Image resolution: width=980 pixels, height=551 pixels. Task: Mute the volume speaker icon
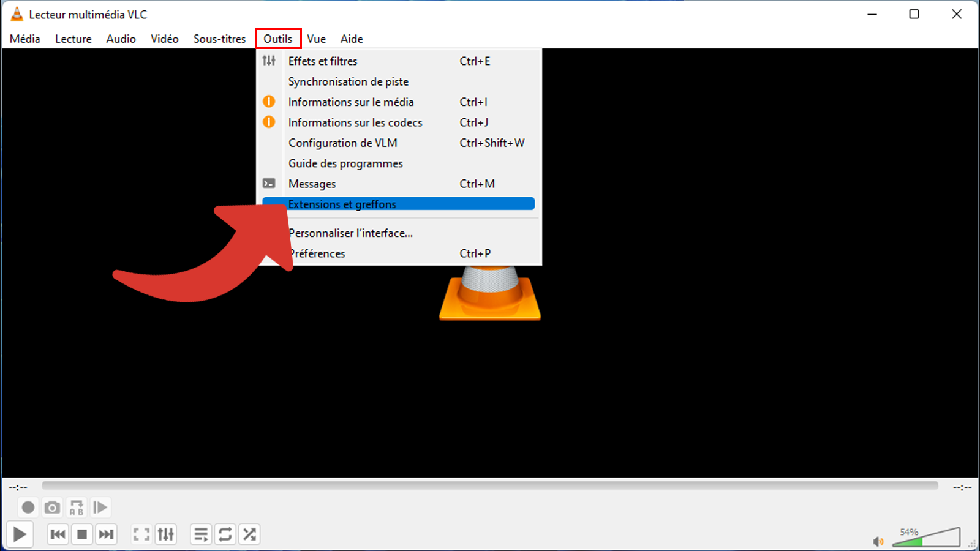click(x=878, y=541)
